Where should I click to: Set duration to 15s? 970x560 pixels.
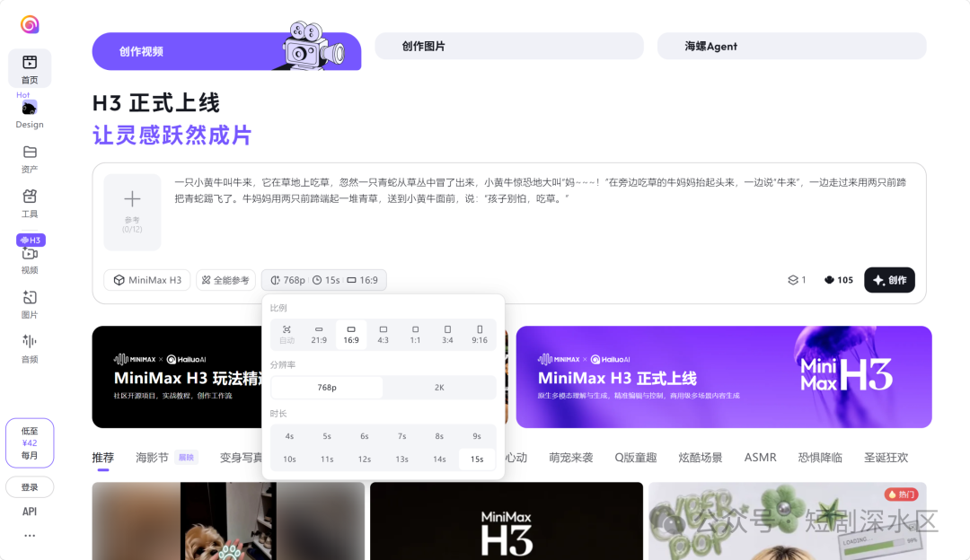pos(477,459)
